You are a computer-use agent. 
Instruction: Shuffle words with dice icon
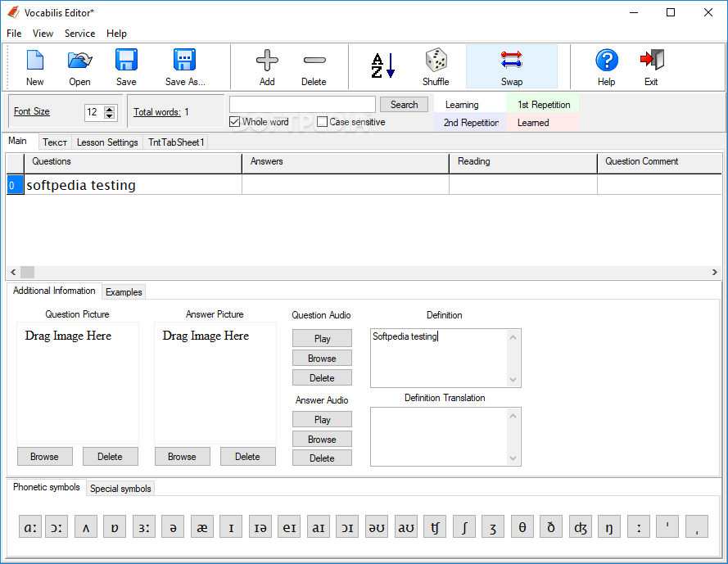pos(436,67)
